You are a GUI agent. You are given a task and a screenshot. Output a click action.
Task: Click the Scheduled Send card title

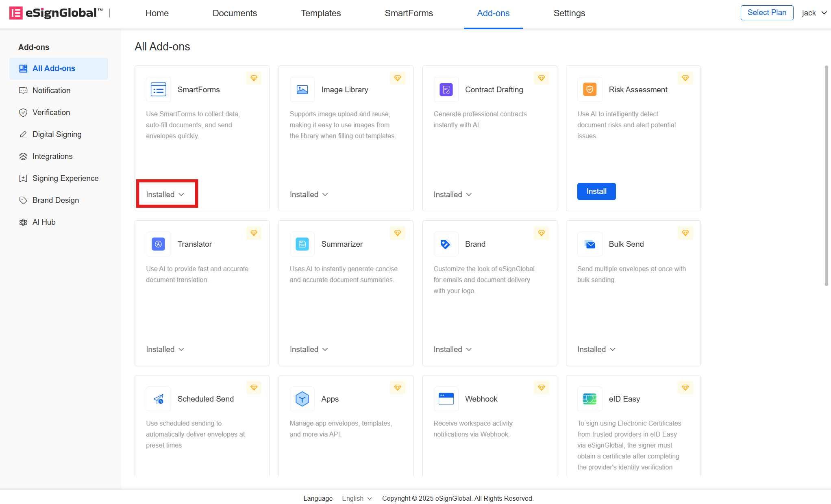(x=206, y=399)
